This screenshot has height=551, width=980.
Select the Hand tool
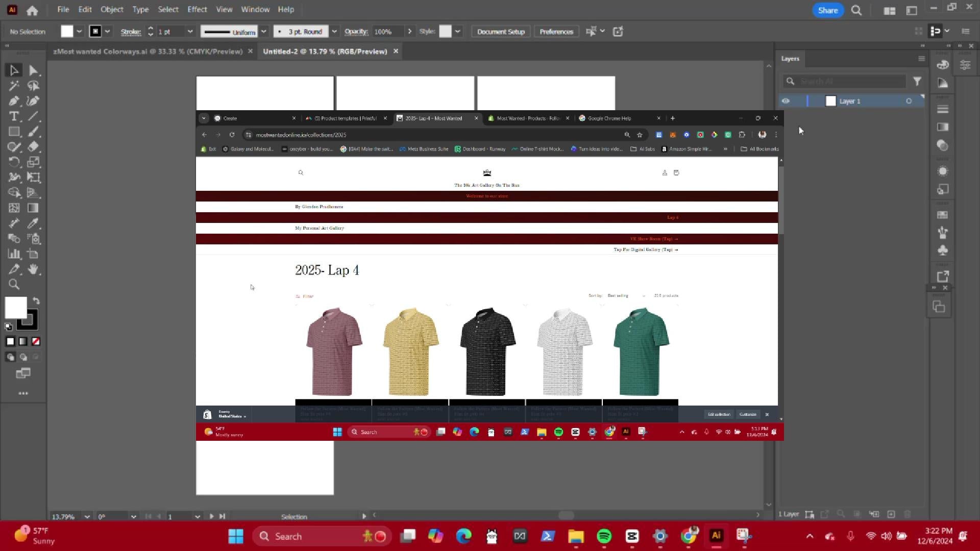coord(33,269)
